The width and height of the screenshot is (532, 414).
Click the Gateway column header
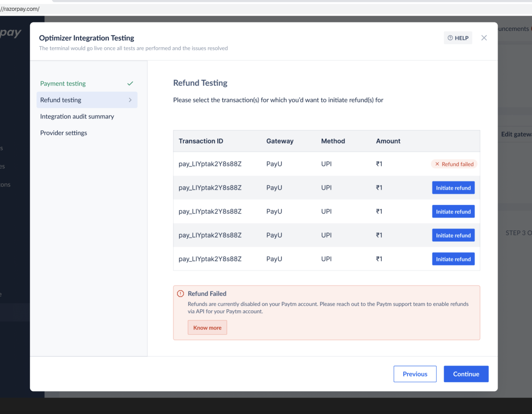coord(280,141)
